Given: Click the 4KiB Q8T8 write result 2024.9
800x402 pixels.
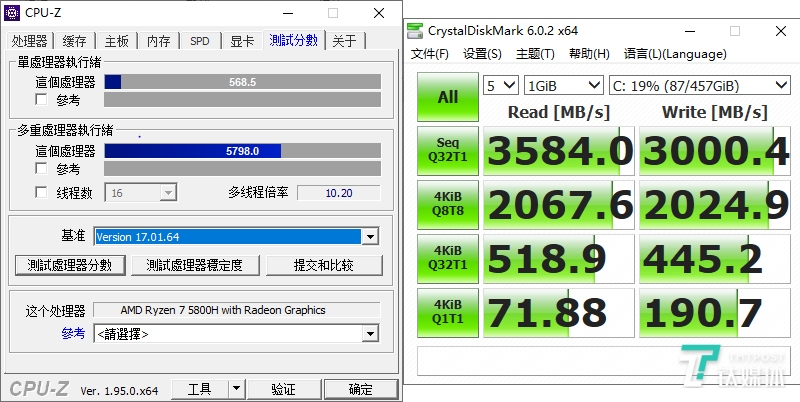Looking at the screenshot, I should [715, 205].
